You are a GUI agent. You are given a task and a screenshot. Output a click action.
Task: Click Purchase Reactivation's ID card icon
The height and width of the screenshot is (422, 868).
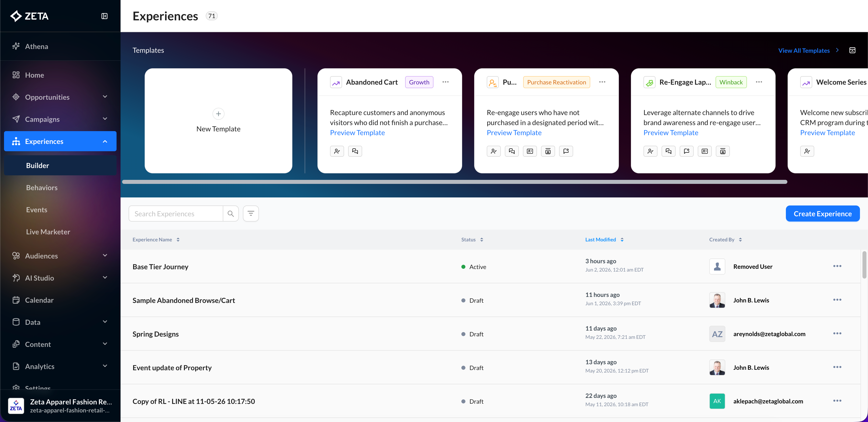tap(530, 151)
